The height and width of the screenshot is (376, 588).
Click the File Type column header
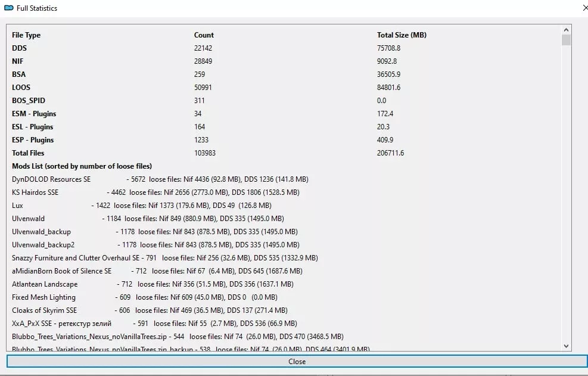coord(26,35)
